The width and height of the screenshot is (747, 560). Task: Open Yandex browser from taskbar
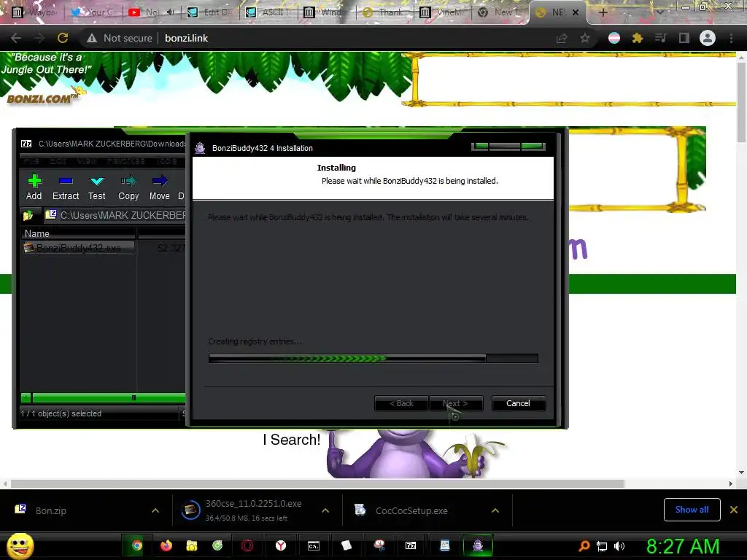pos(281,545)
